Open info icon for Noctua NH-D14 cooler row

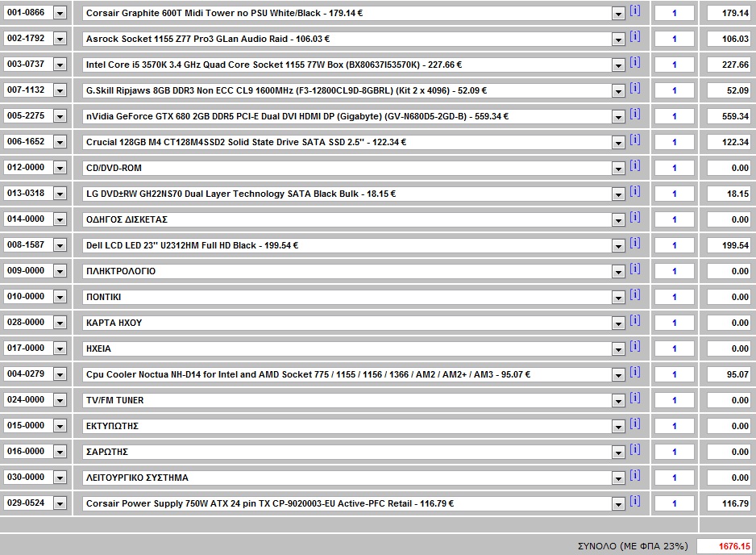coord(635,372)
